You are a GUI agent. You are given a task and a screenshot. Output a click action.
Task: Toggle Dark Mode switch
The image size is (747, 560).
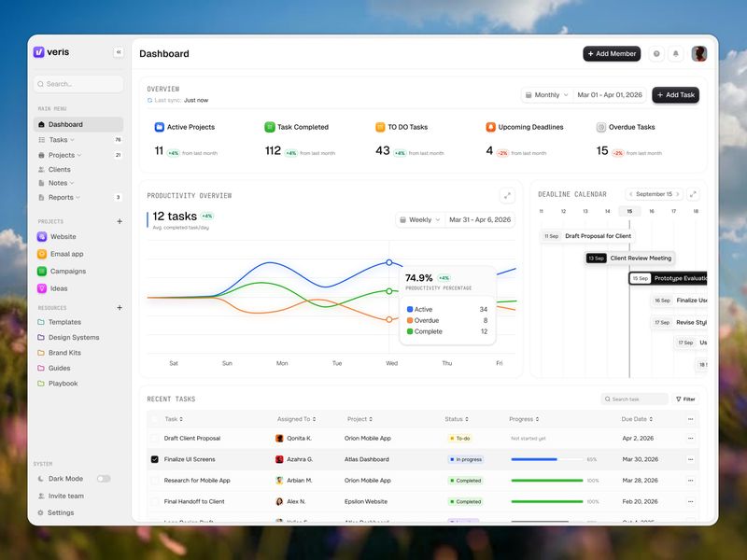[104, 479]
